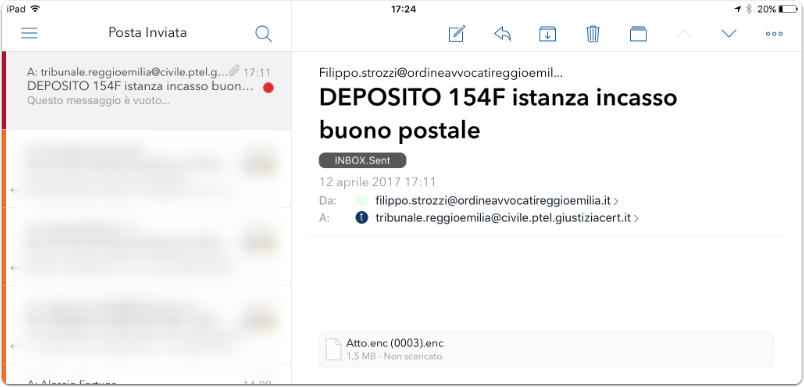Click the Bluetooth status icon
804x387 pixels.
749,9
